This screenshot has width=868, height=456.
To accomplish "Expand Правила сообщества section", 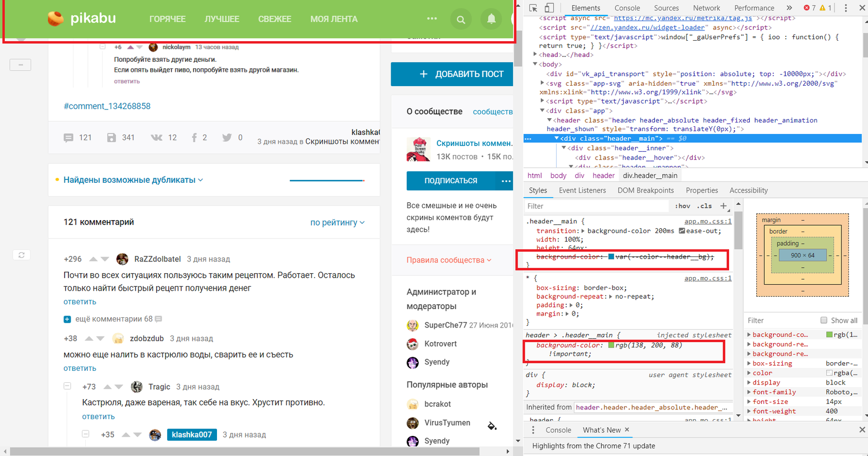I will coord(449,260).
